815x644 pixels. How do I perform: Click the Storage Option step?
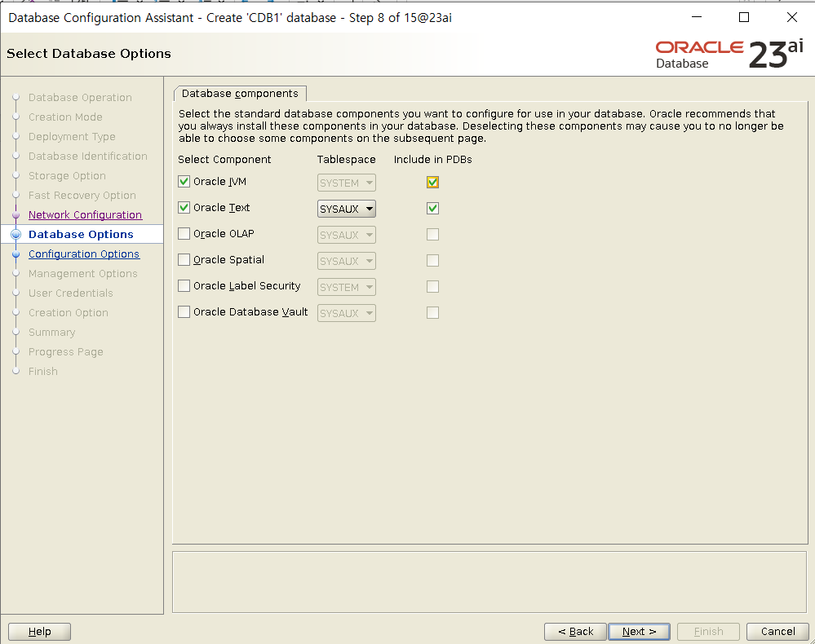(x=67, y=175)
